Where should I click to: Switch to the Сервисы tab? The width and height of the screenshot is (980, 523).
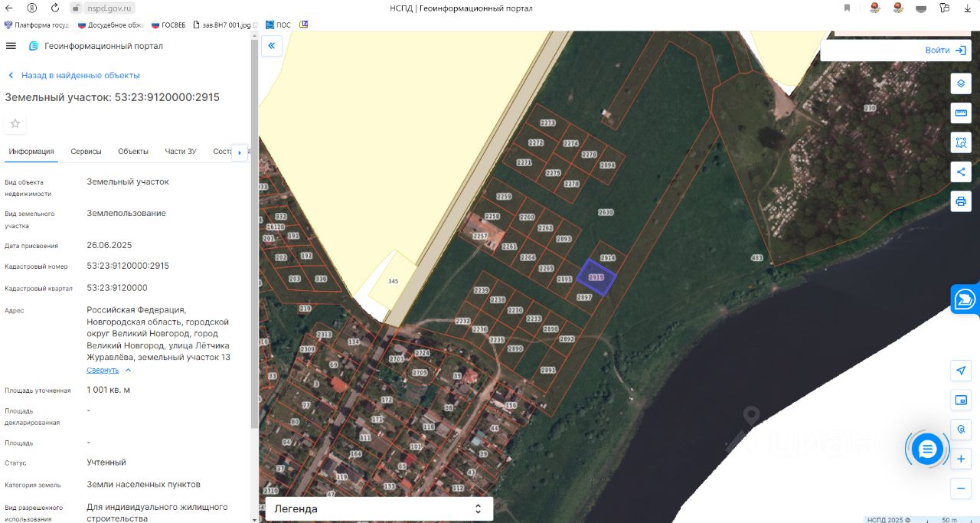click(86, 152)
